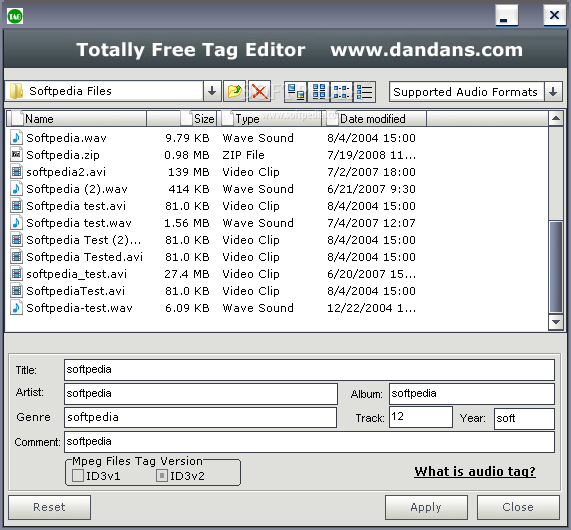This screenshot has height=530, width=571.
Task: Select the Softpedia-test.wav file name
Action: (x=79, y=308)
